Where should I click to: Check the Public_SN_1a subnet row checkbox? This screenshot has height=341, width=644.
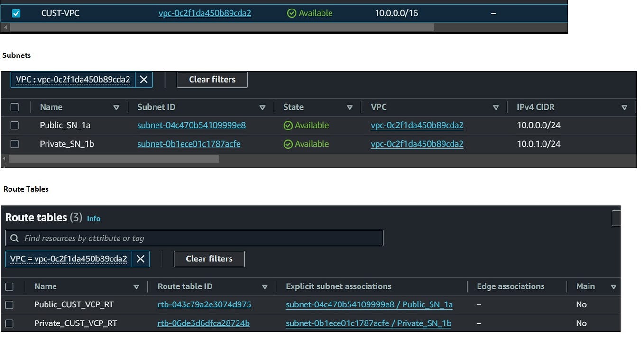(15, 125)
